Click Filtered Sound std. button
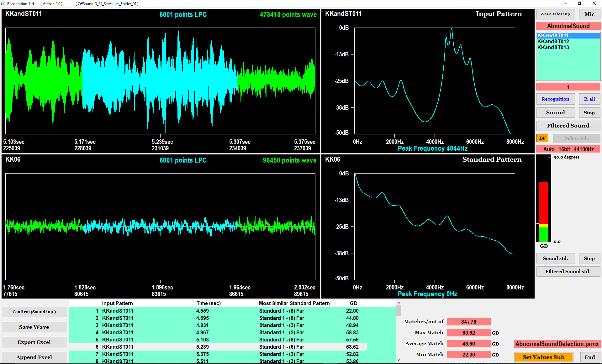The image size is (602, 364). click(568, 271)
